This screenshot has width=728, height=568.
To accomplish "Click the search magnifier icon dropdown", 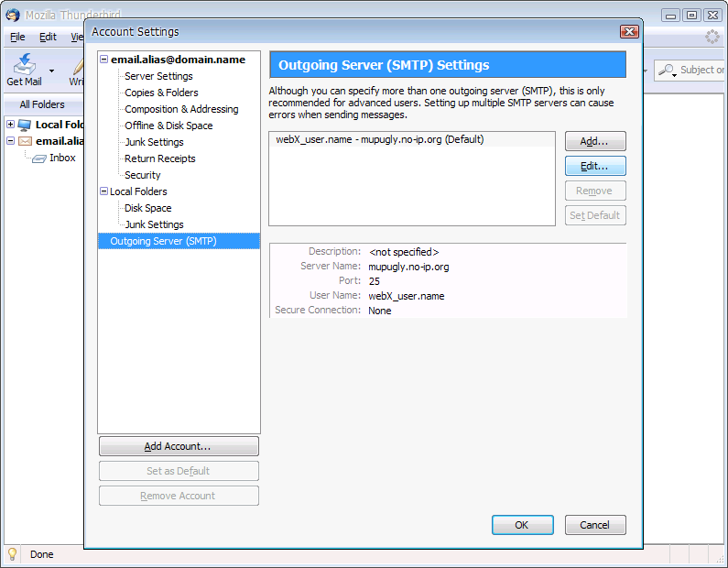I will pyautogui.click(x=668, y=71).
